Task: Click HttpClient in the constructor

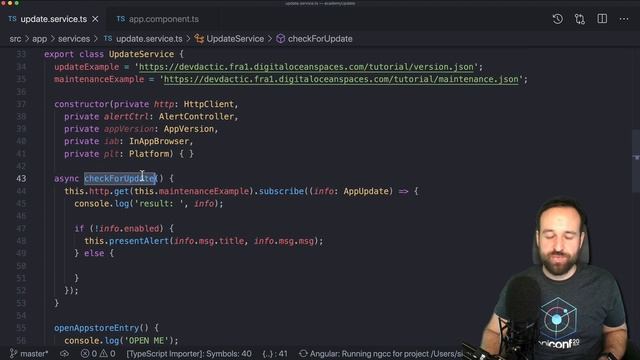Action: point(208,104)
